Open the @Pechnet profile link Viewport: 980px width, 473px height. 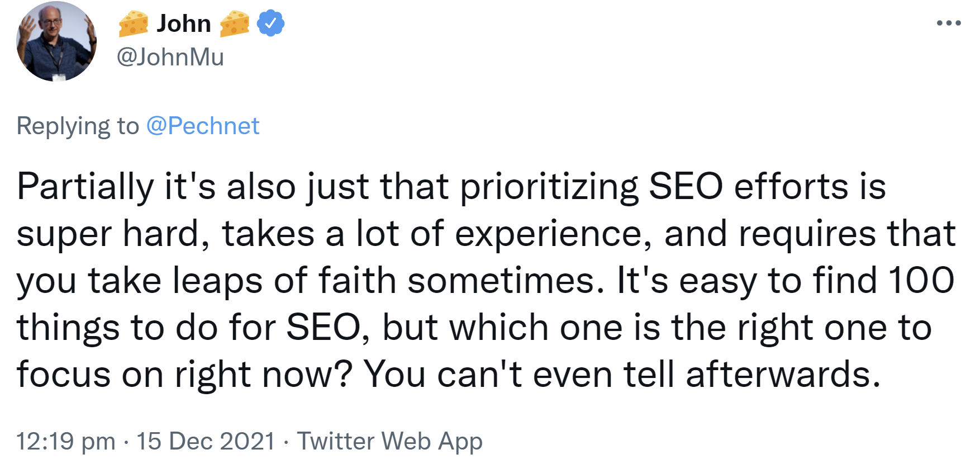[203, 126]
